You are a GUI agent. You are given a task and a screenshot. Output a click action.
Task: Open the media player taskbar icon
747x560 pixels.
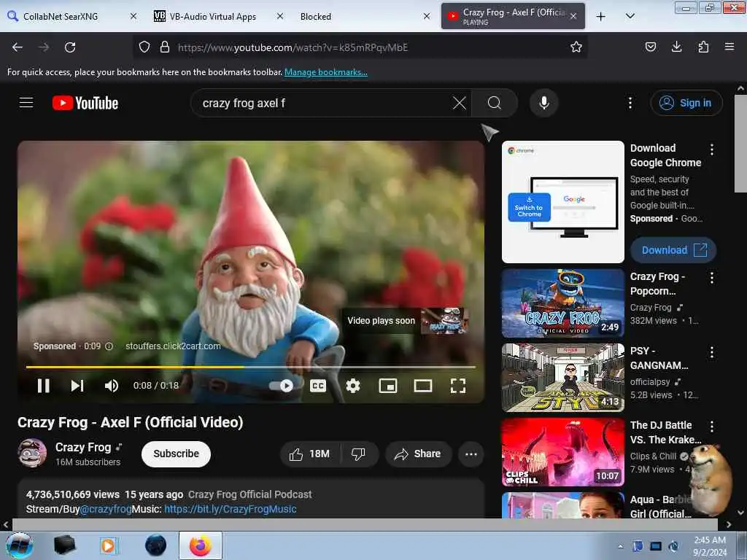coord(108,545)
